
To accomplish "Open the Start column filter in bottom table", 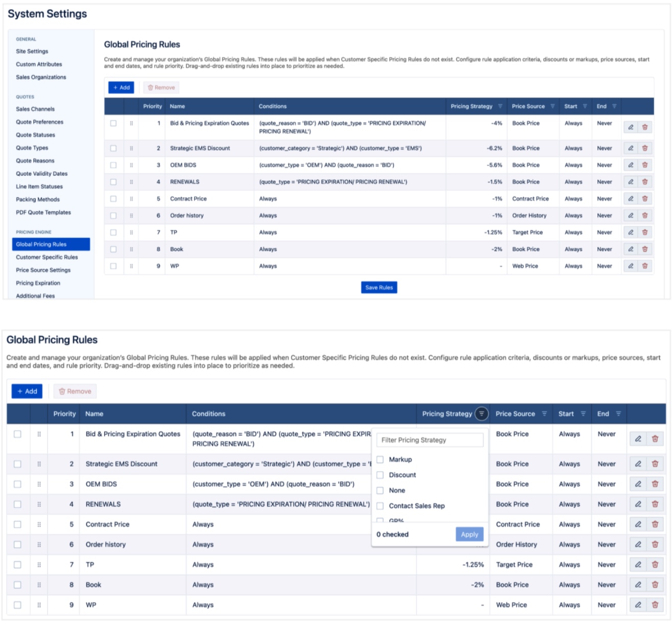I will click(x=583, y=414).
